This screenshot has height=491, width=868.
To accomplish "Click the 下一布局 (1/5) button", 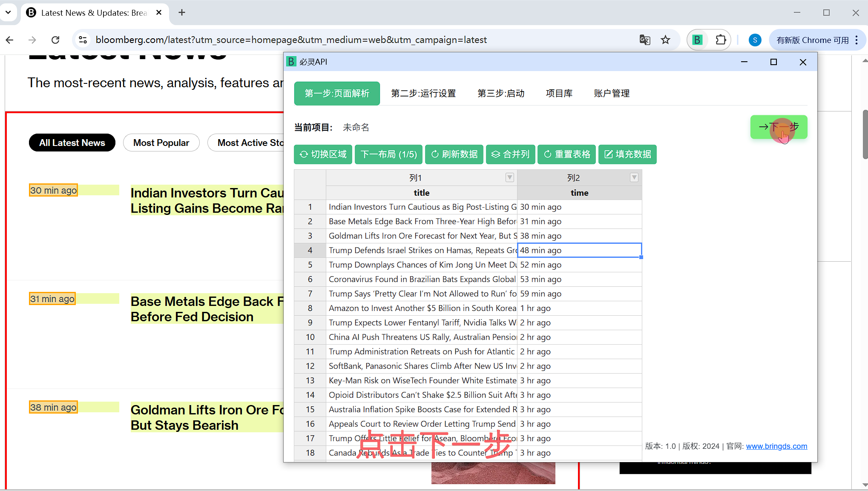I will point(388,154).
